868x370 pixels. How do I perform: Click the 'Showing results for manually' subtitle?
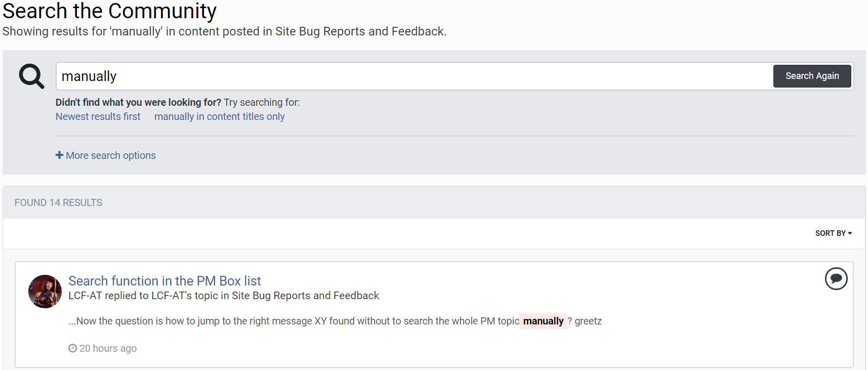[224, 31]
